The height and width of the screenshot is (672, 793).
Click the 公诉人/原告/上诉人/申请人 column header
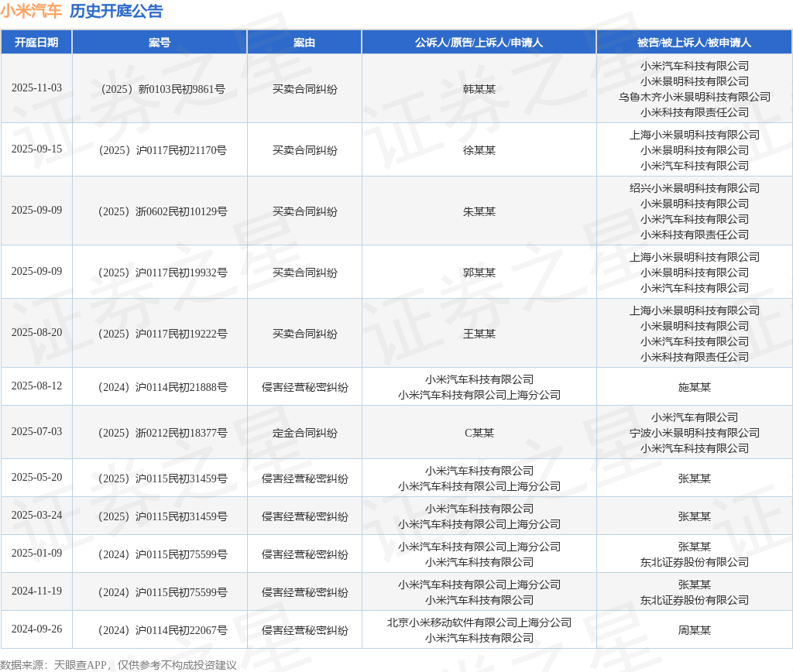click(479, 43)
